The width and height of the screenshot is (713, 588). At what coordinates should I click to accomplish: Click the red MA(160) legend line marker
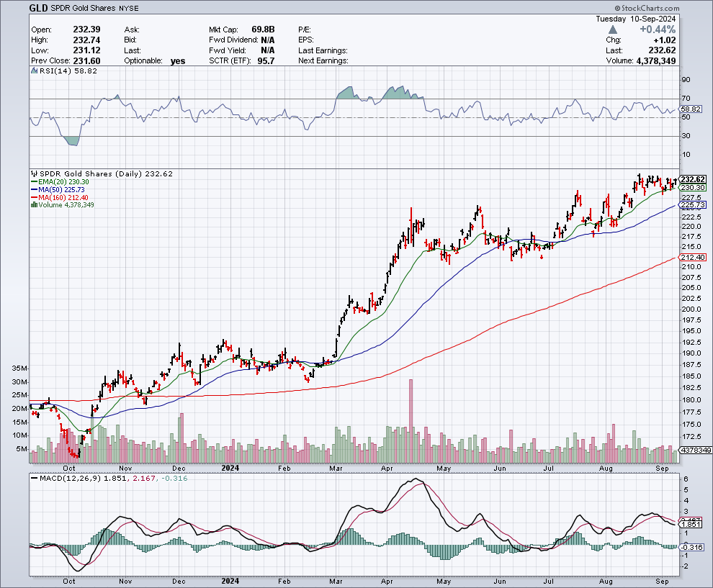tap(33, 197)
